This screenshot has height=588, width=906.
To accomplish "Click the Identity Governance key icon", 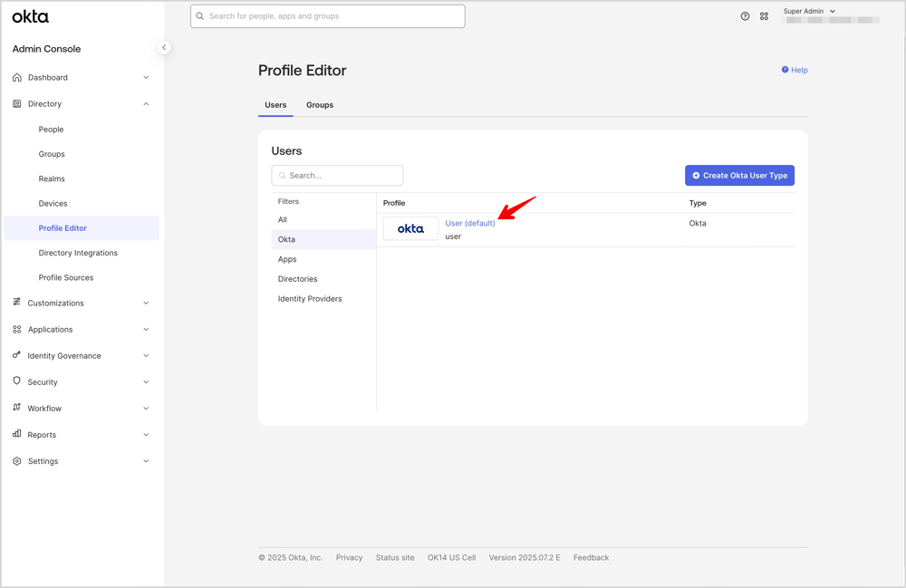I will [16, 355].
